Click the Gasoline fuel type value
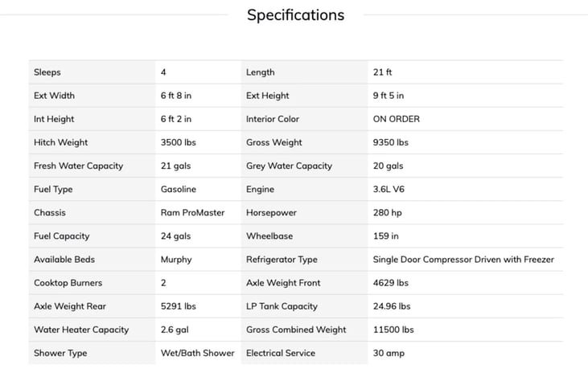The width and height of the screenshot is (588, 377). [179, 190]
